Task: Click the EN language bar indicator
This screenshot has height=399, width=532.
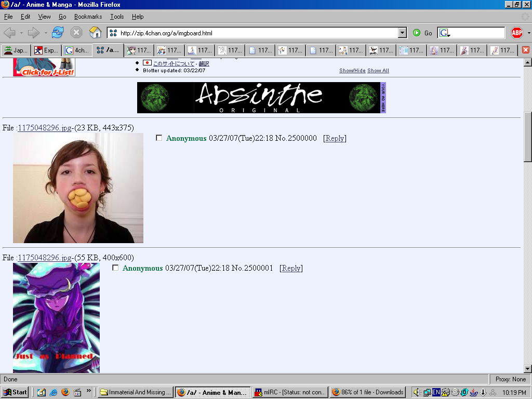Action: click(436, 393)
